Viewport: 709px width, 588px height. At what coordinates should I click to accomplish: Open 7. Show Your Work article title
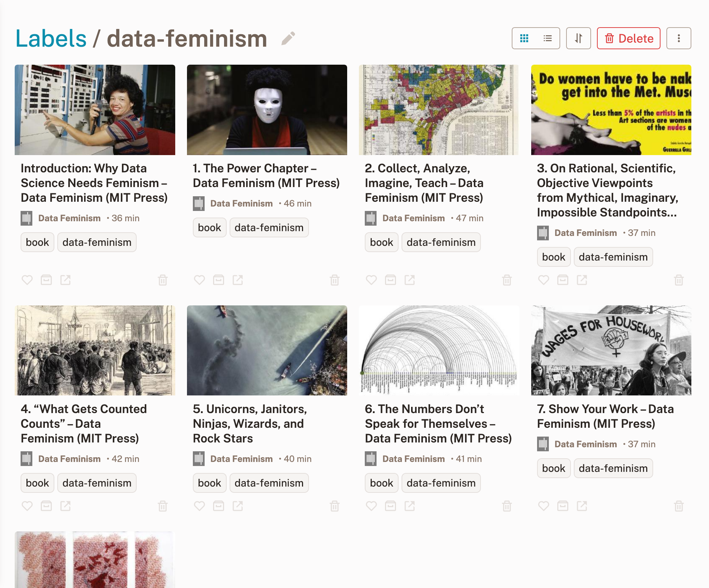[x=605, y=416]
